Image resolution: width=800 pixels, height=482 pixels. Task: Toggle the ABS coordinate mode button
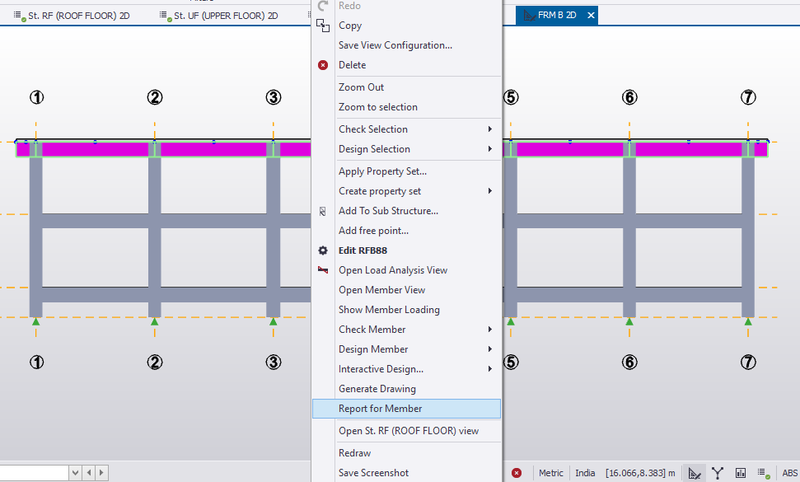(x=790, y=473)
